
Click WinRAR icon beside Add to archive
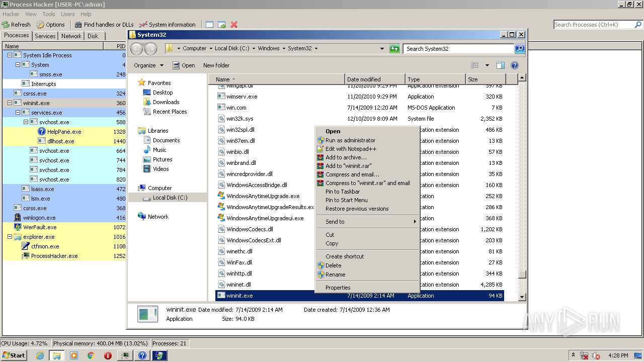(x=320, y=157)
